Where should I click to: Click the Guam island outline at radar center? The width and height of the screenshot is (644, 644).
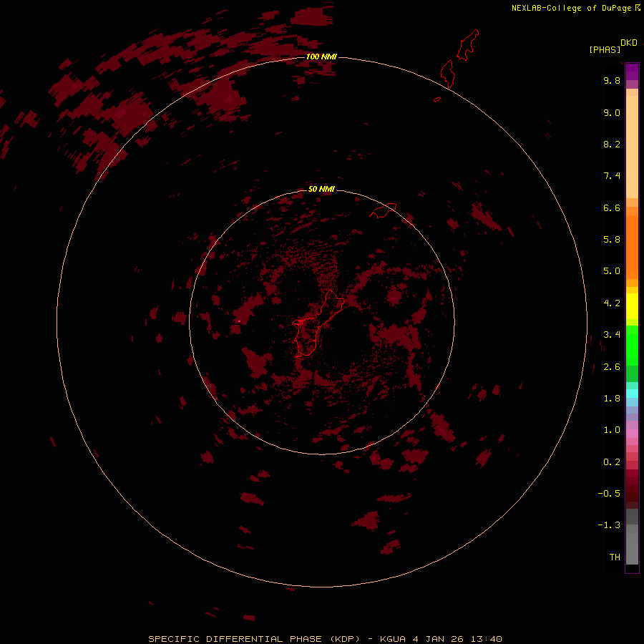pos(318,323)
